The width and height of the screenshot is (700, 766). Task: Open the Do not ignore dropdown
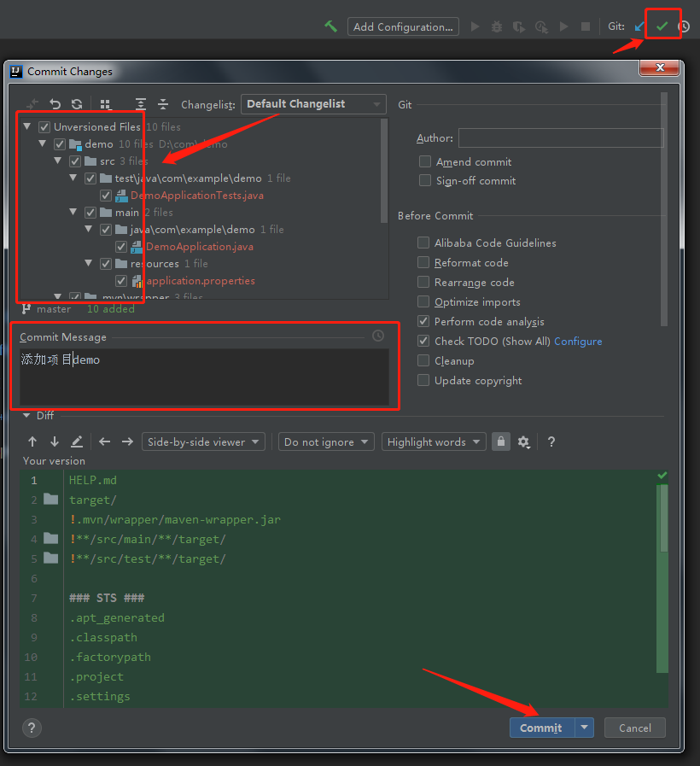click(326, 441)
